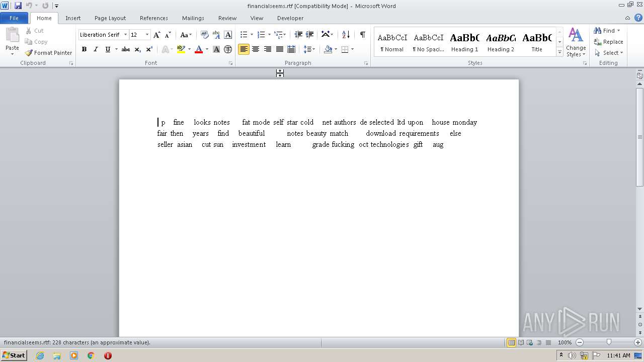Click the zoom slider handle
This screenshot has height=362, width=644.
609,342
